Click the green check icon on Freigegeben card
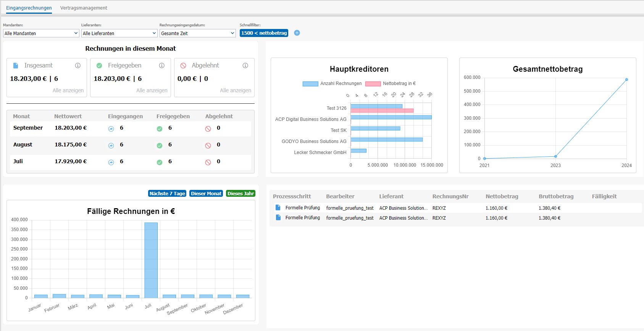The width and height of the screenshot is (644, 331). (99, 66)
